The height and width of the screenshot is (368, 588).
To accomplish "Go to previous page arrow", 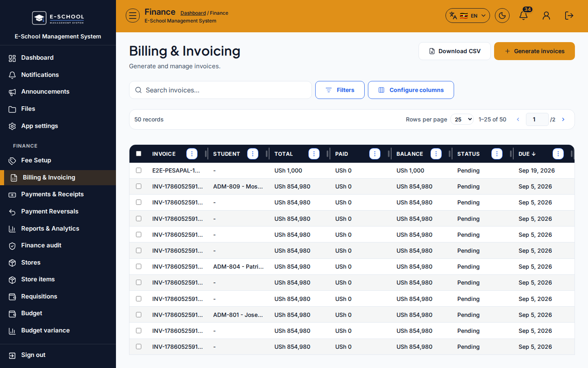I will point(518,119).
